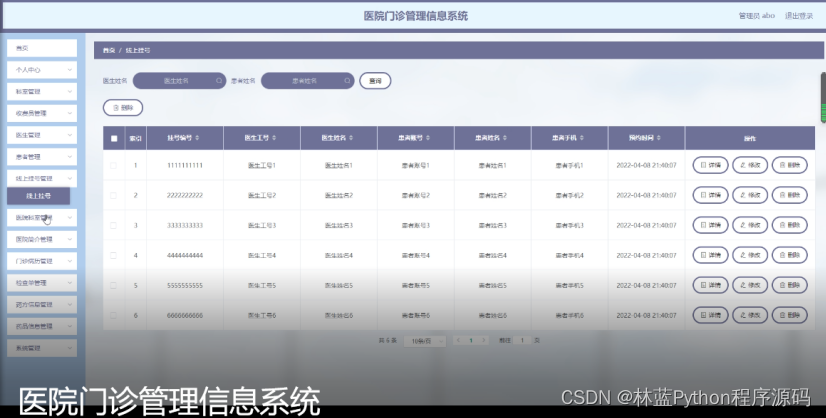Delete row 2222222222
This screenshot has height=418, width=826.
[790, 196]
